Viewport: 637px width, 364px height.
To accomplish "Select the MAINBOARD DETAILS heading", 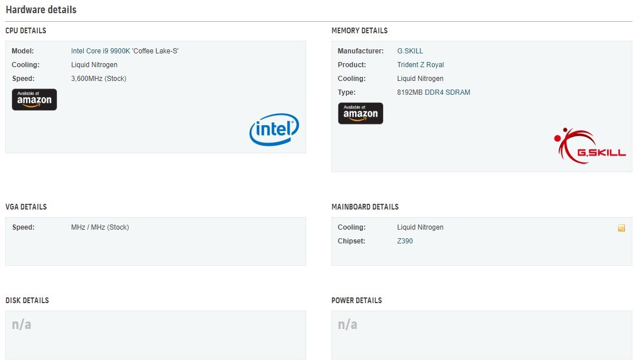I will [x=365, y=207].
